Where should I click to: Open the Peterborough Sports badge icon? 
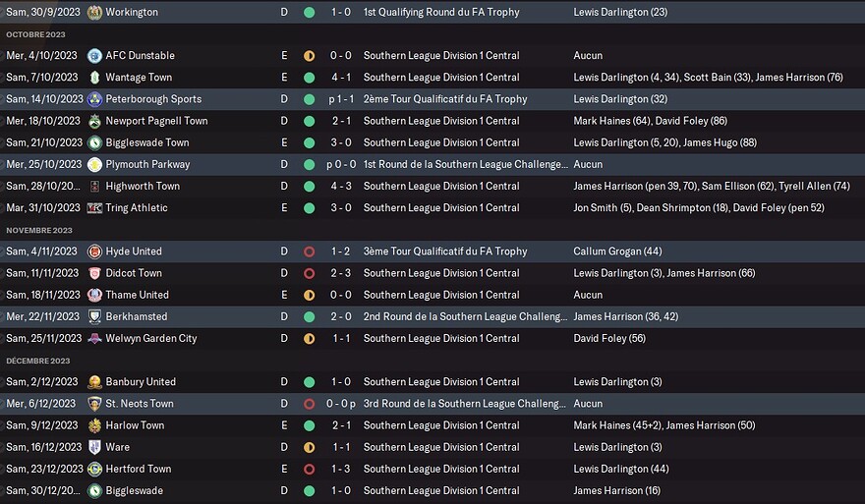[94, 99]
